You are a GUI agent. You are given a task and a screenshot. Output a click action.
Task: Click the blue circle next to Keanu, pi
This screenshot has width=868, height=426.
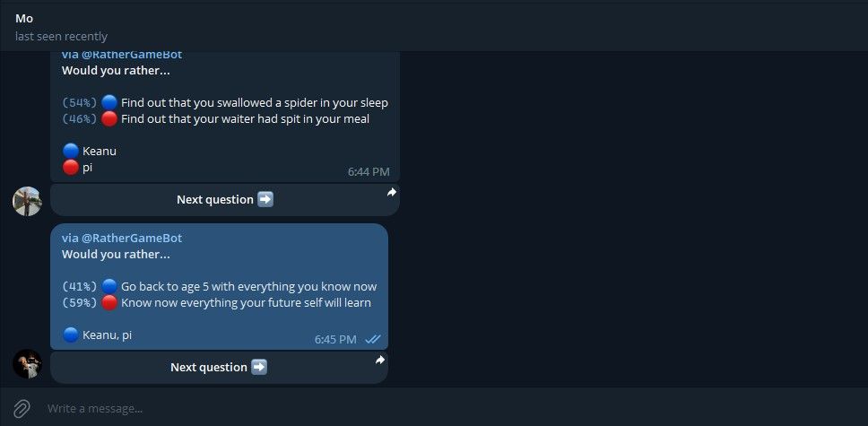70,335
